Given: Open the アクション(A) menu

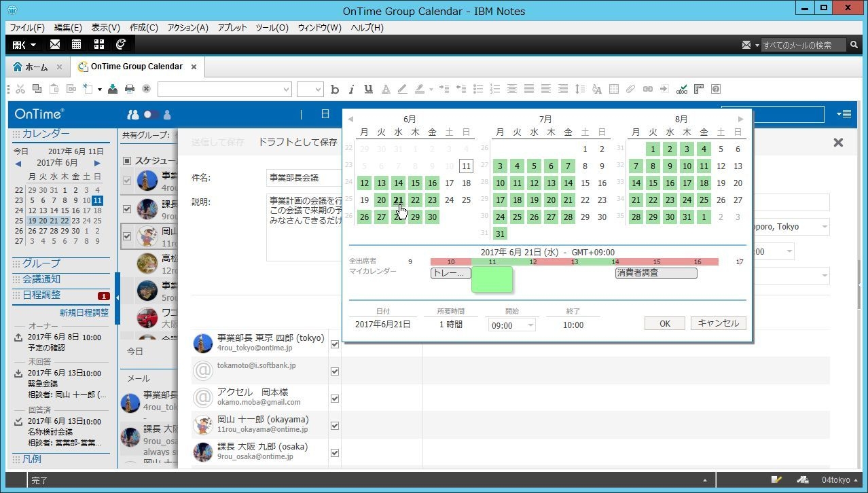Looking at the screenshot, I should (x=187, y=28).
